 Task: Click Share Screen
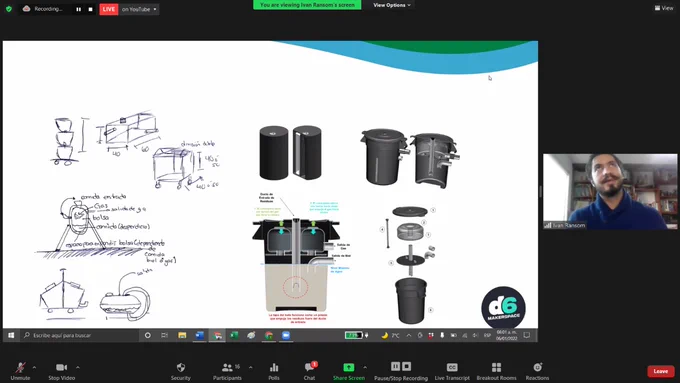pos(349,371)
